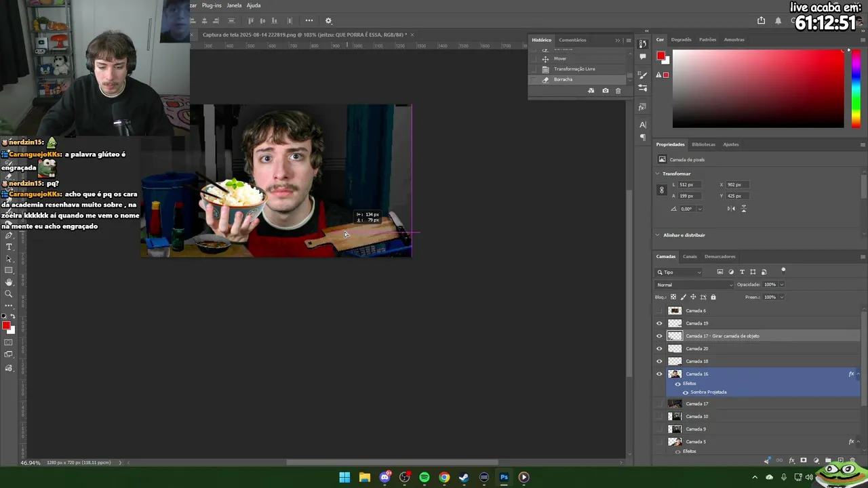The width and height of the screenshot is (868, 488).
Task: Toggle the layer filter on/off switch
Action: (783, 270)
